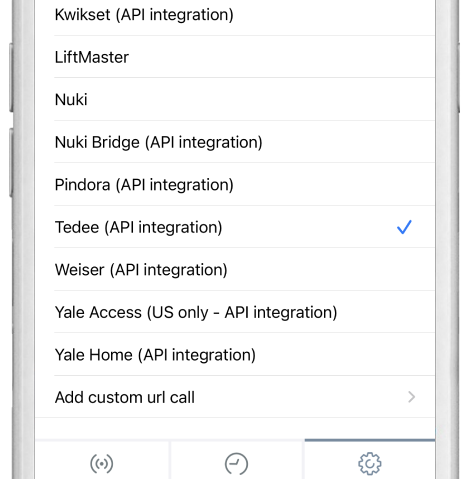Image resolution: width=463 pixels, height=479 pixels.
Task: Select Tedee (API integration) row
Action: (x=235, y=227)
